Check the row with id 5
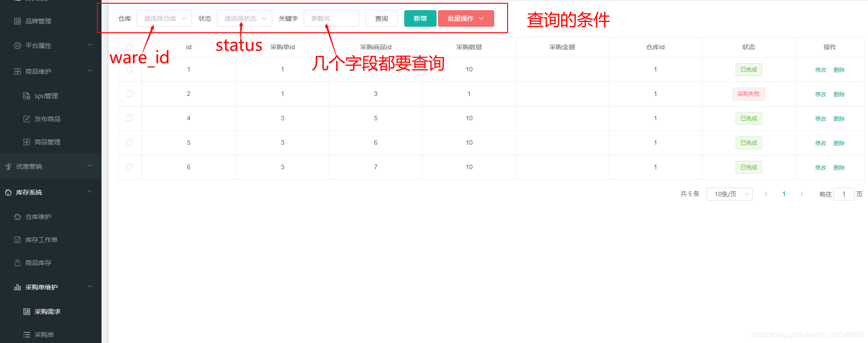Image resolution: width=868 pixels, height=343 pixels. click(129, 142)
